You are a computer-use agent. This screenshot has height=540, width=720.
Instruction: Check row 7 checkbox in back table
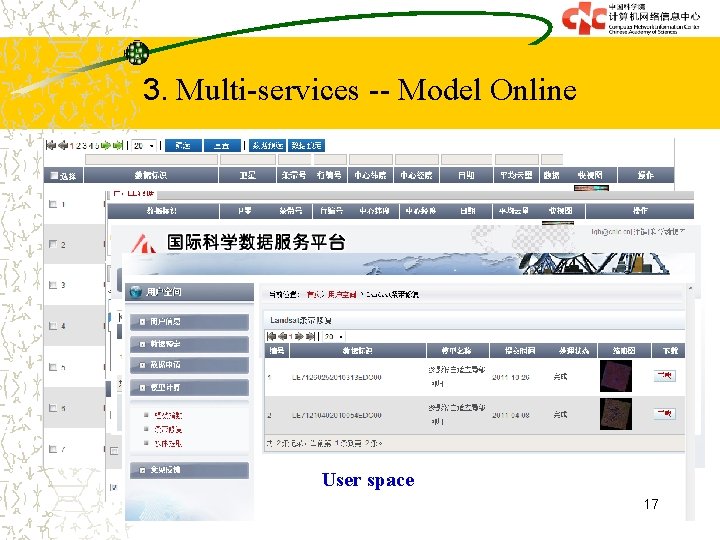pyautogui.click(x=53, y=449)
